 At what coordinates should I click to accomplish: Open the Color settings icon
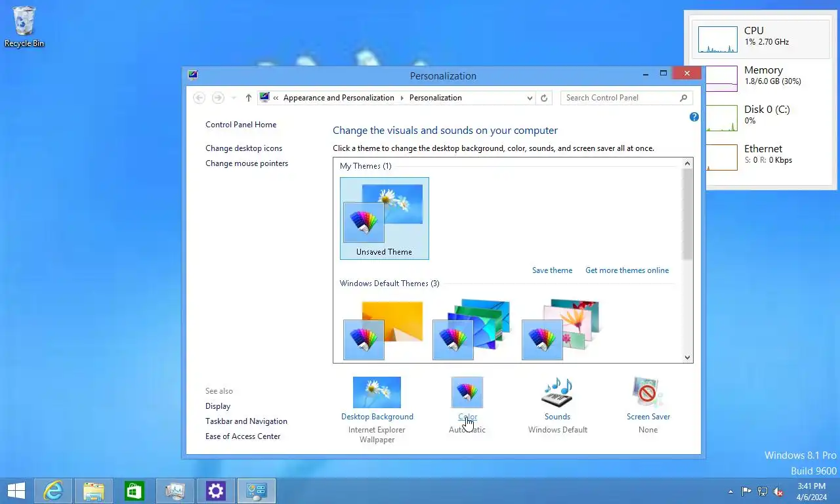coord(467,392)
